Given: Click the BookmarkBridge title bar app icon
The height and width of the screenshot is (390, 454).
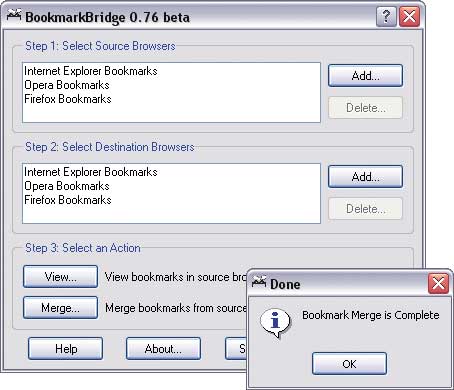Looking at the screenshot, I should tap(14, 15).
